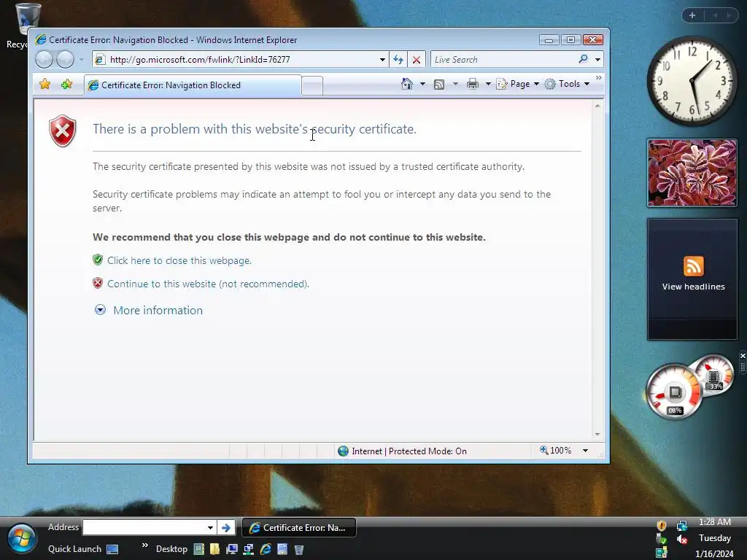Click the analog clock gadget
This screenshot has height=560, width=747.
[692, 81]
